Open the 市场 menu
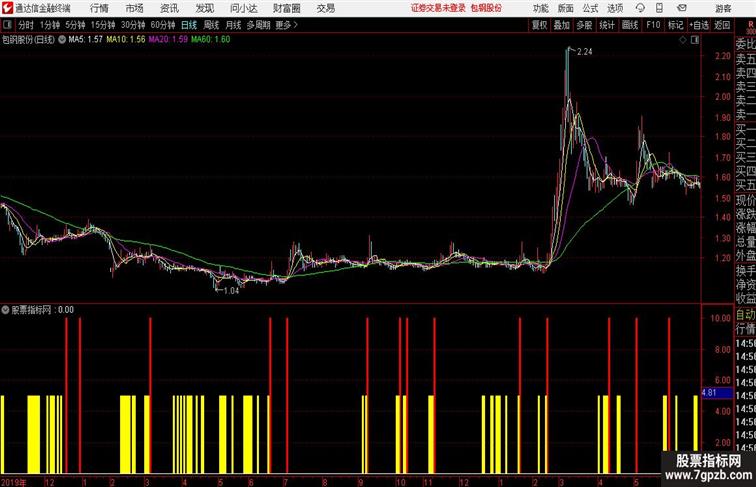 135,8
